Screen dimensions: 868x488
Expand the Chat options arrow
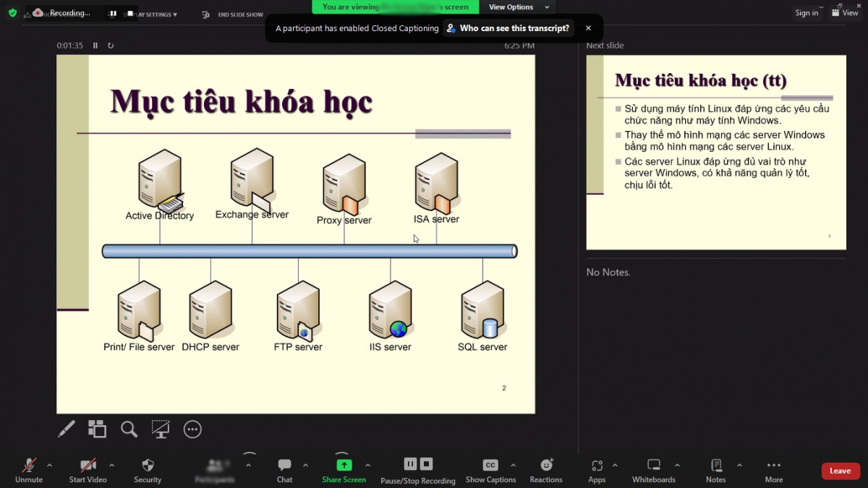click(x=305, y=465)
